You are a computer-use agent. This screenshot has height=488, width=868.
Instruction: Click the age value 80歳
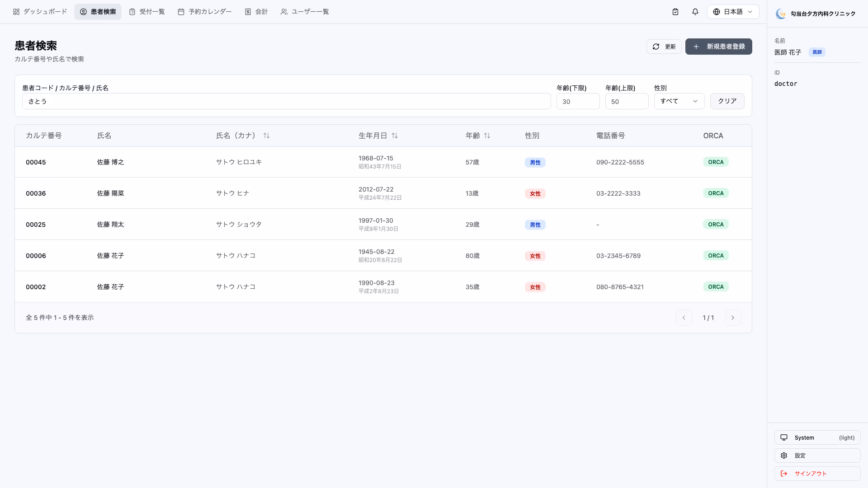(x=472, y=256)
